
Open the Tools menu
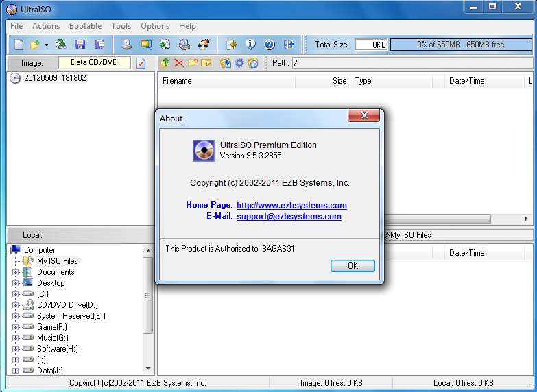click(121, 26)
